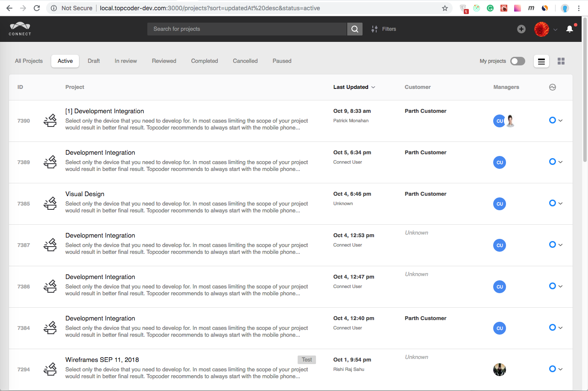Bookmark page with star icon

[x=445, y=8]
